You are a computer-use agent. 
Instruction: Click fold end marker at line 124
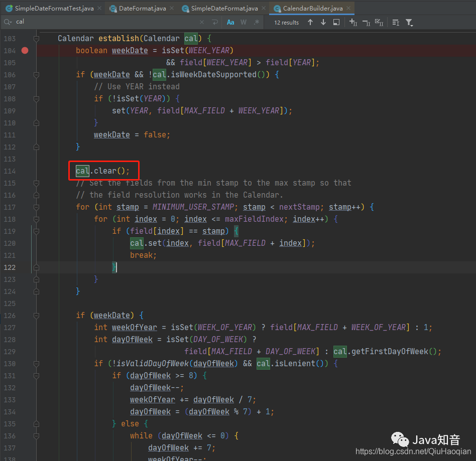click(x=36, y=291)
